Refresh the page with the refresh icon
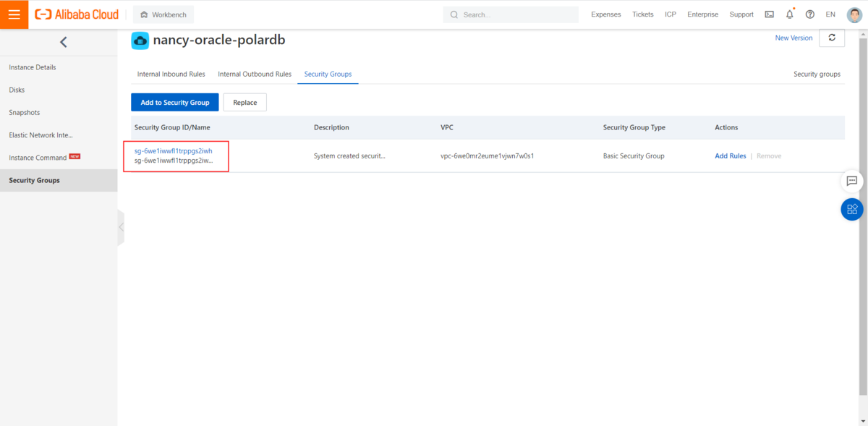Screen dimensions: 868x426 click(832, 38)
